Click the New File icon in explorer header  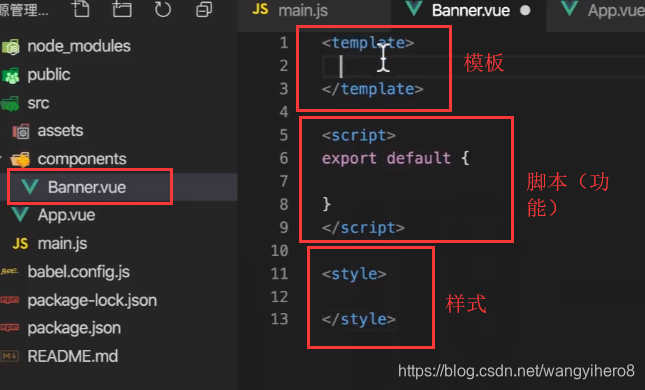coord(81,8)
